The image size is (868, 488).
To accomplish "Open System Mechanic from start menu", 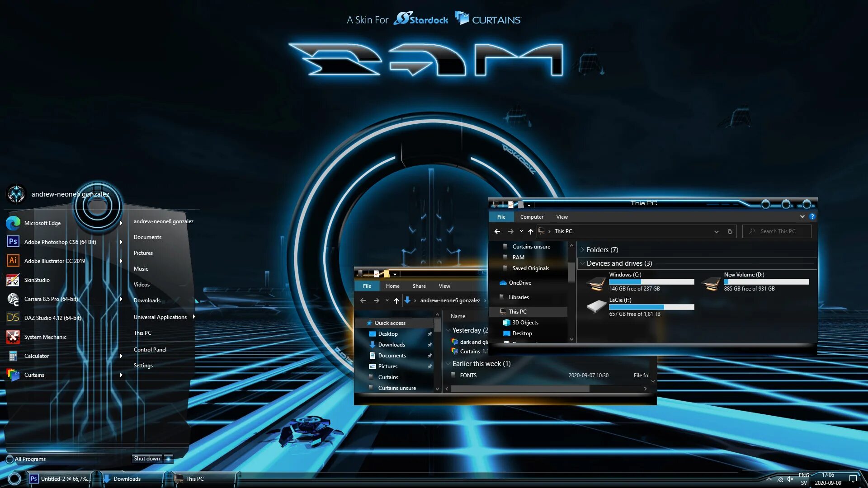I will click(45, 337).
